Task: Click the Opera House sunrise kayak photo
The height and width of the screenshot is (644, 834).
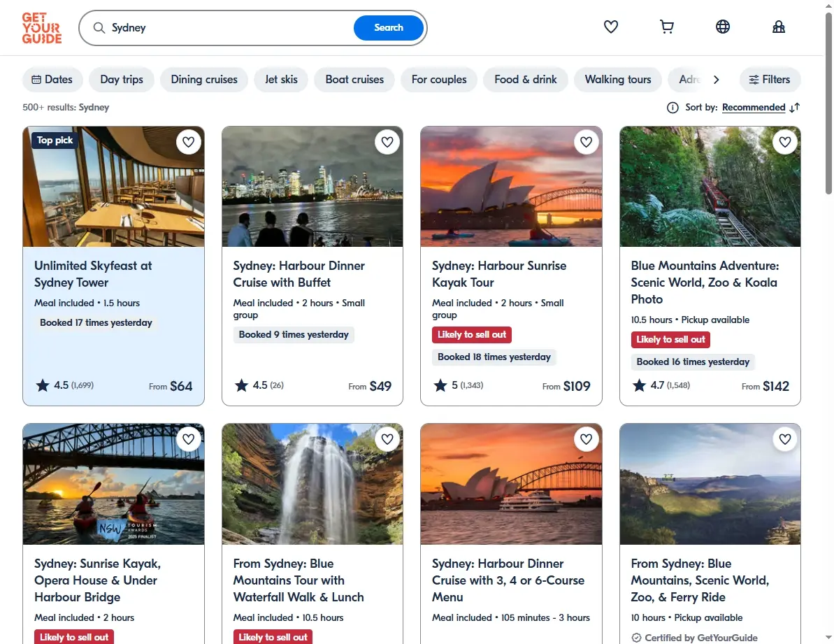Action: [511, 187]
